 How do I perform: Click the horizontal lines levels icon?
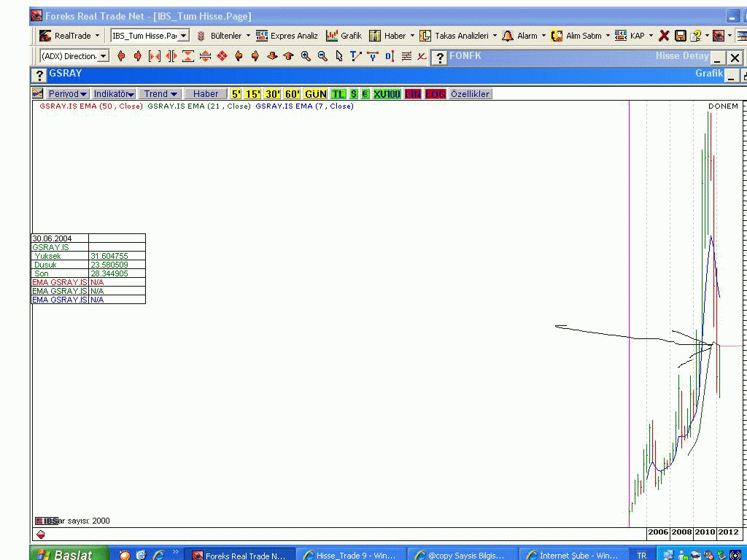point(406,56)
